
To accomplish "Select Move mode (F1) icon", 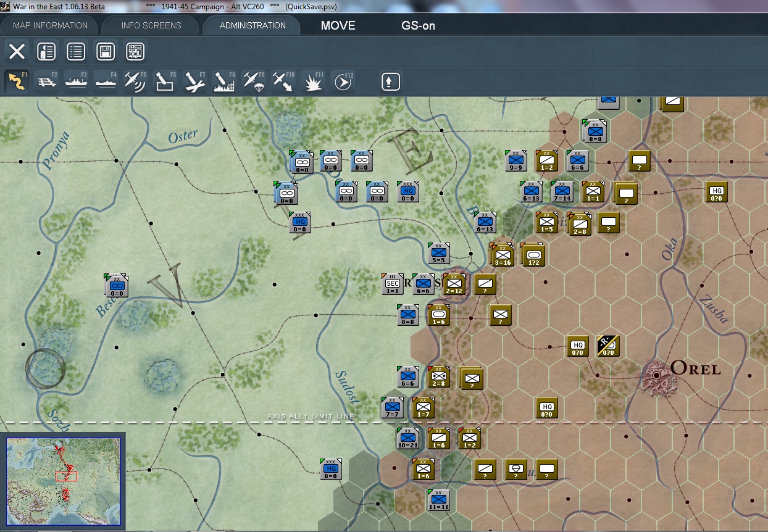I will click(17, 81).
